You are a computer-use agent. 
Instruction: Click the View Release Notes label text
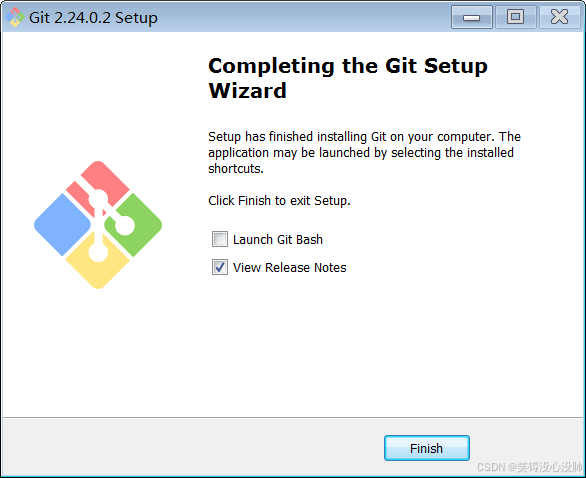click(290, 268)
